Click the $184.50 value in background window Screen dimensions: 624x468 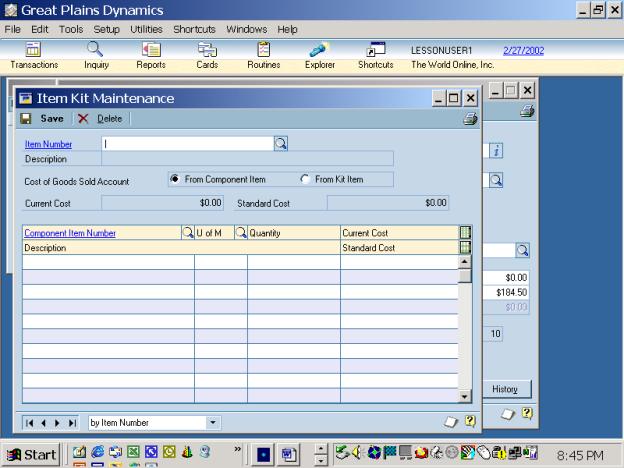(511, 292)
